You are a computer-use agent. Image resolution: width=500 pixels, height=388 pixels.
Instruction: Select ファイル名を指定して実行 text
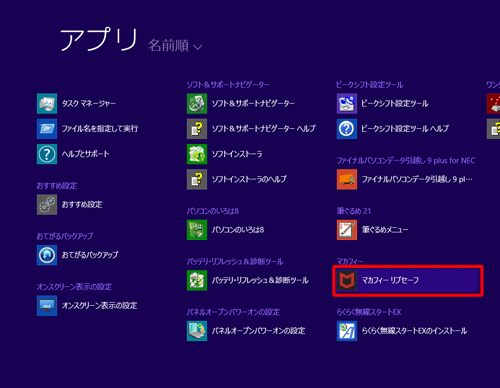click(x=100, y=129)
